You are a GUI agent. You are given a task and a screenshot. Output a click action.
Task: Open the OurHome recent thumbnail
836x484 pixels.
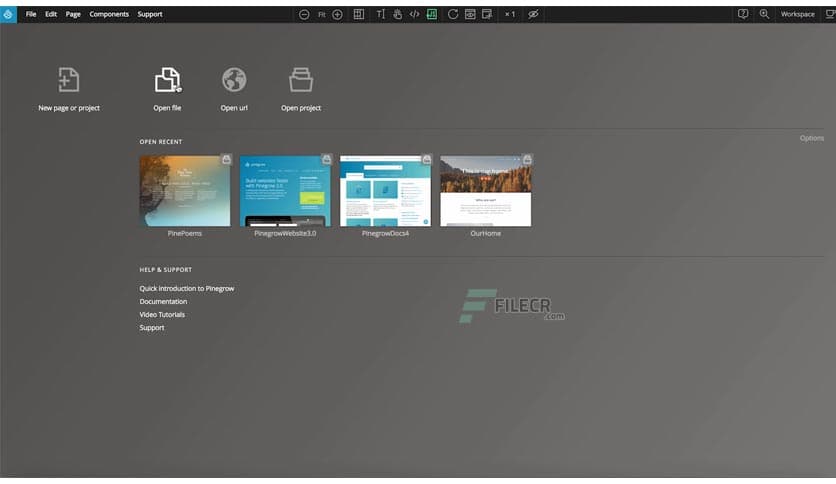click(486, 191)
